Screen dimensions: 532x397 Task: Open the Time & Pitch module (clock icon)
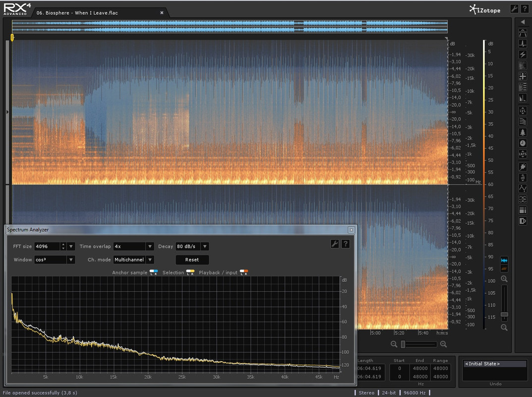(x=523, y=143)
